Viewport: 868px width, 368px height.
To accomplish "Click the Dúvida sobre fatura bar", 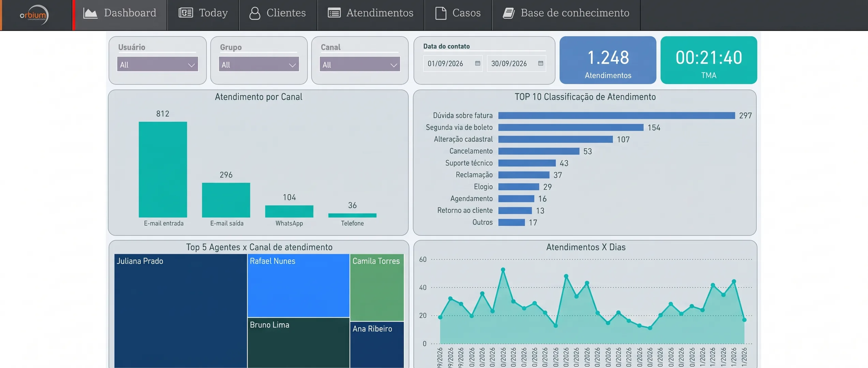I will click(x=616, y=116).
